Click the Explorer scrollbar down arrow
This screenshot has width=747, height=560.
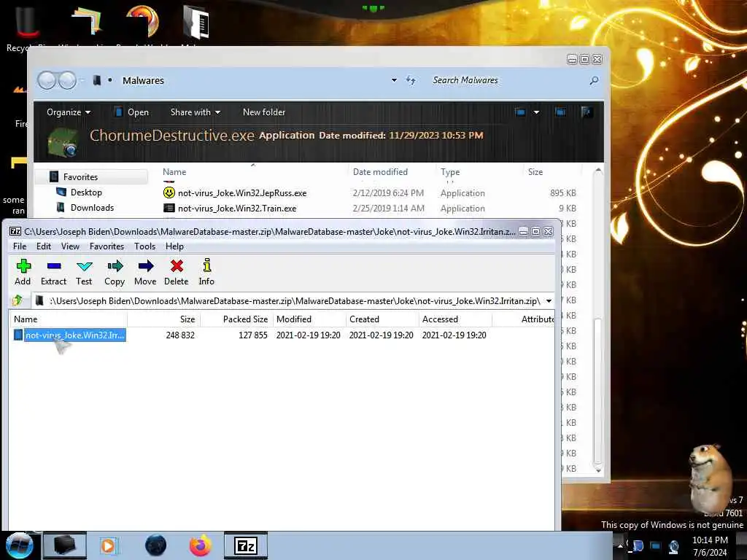(598, 470)
